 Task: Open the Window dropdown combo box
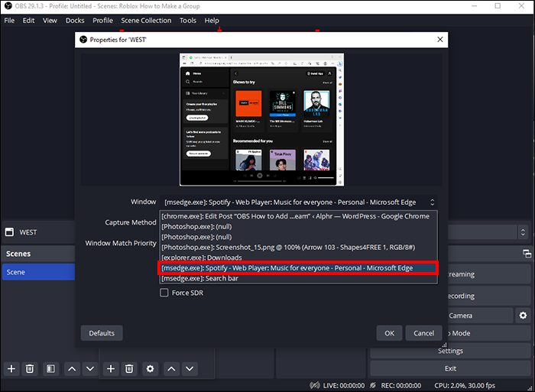point(298,202)
